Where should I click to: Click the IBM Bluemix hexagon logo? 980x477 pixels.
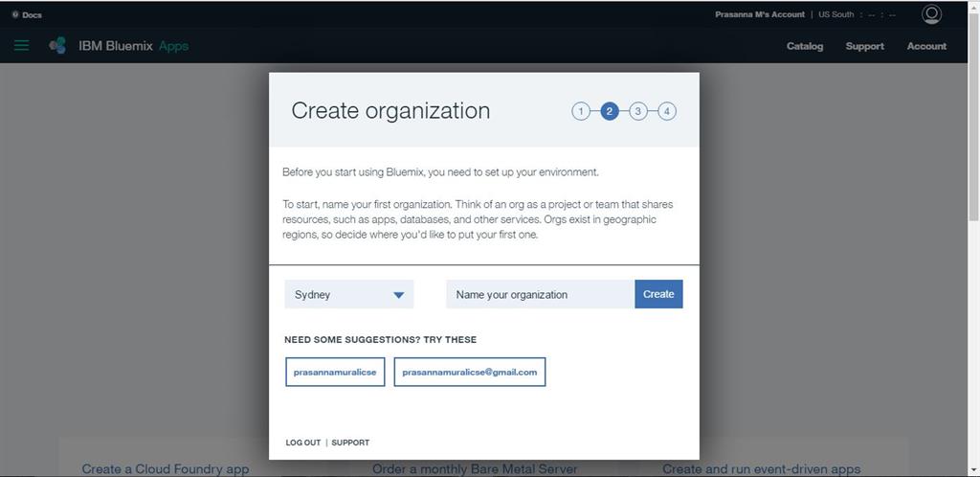click(x=57, y=46)
